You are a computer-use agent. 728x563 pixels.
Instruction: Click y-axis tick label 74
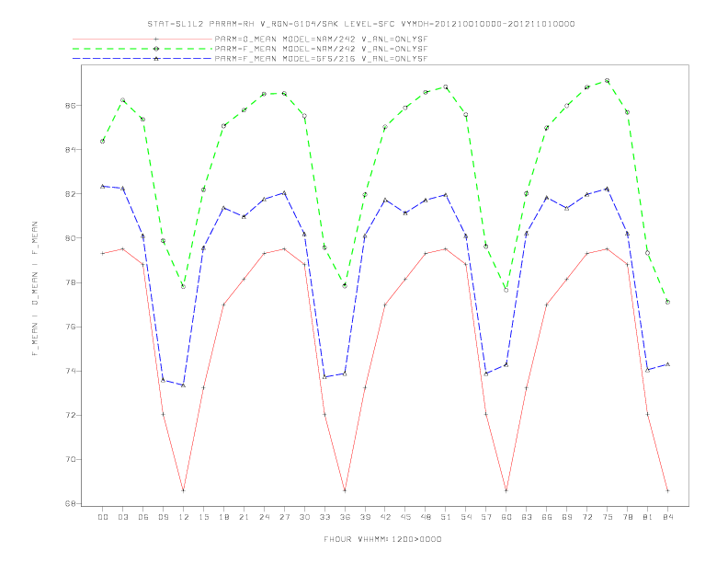point(71,371)
